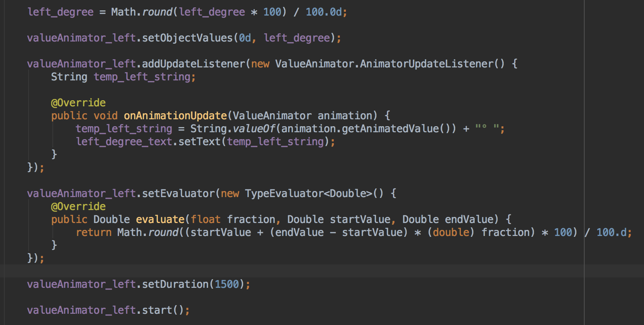The height and width of the screenshot is (325, 644).
Task: Click the 100.0d literal on the first line
Action: point(324,12)
